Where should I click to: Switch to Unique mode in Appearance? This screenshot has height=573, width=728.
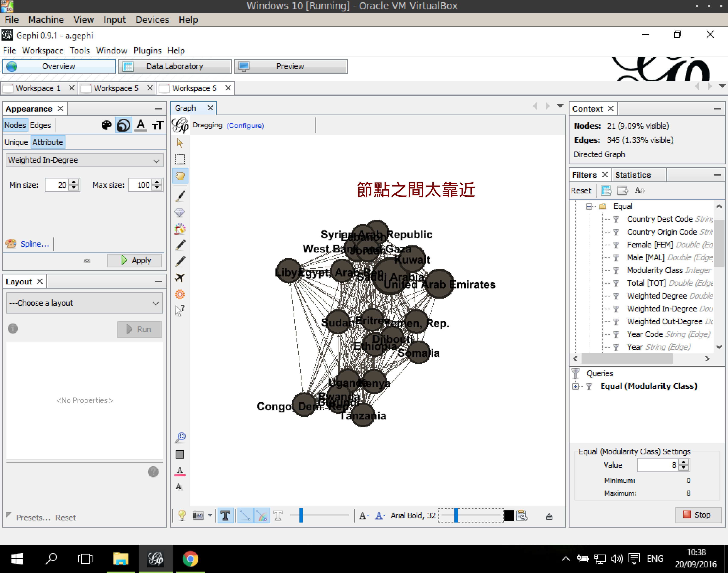coord(16,142)
